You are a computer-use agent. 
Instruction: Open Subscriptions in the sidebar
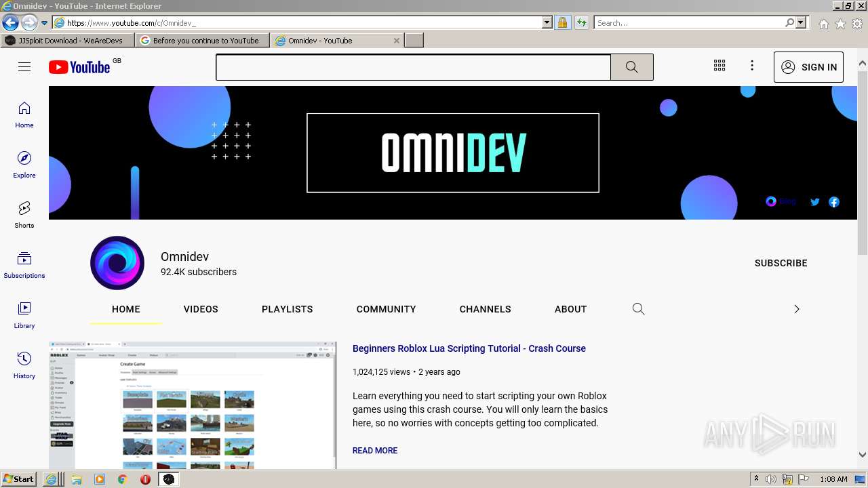(x=24, y=265)
